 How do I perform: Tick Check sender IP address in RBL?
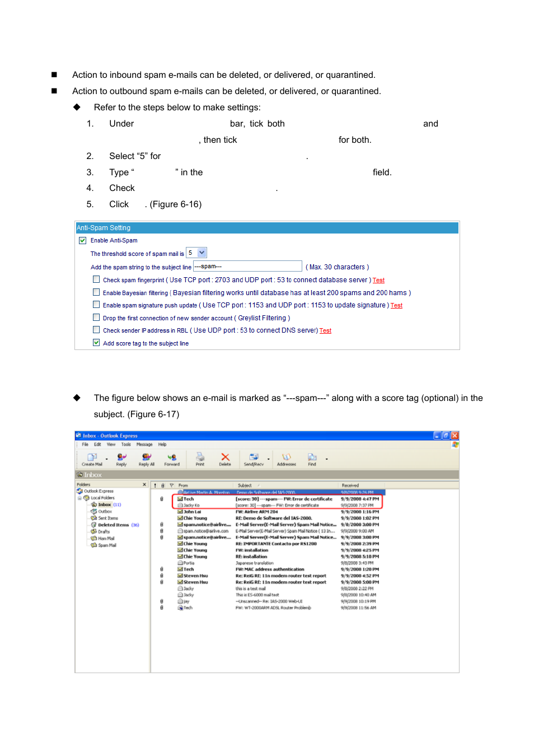point(96,330)
